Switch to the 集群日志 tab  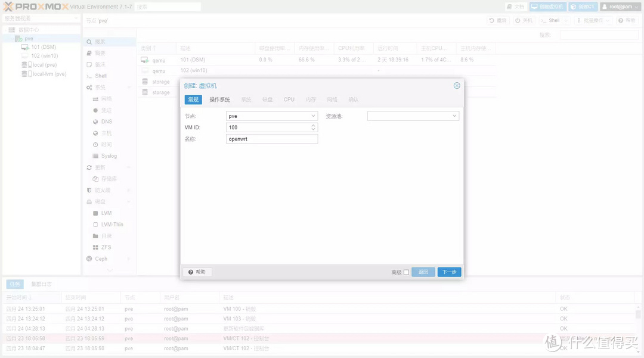pyautogui.click(x=42, y=284)
